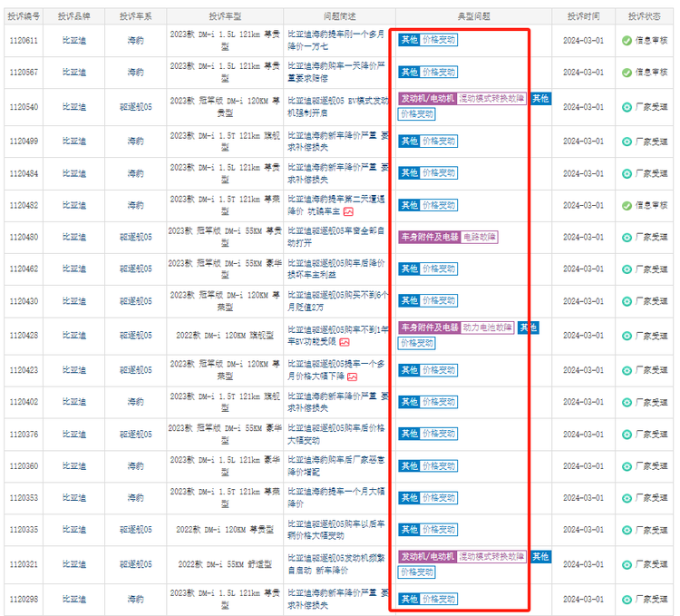680x616 pixels.
Task: Open the image icon in complaint 1120482 description
Action: [x=348, y=211]
